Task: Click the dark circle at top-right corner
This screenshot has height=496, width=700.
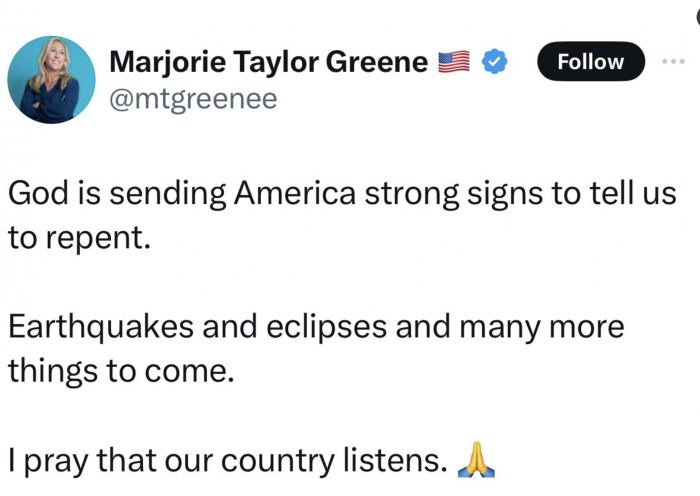Action: [x=698, y=17]
